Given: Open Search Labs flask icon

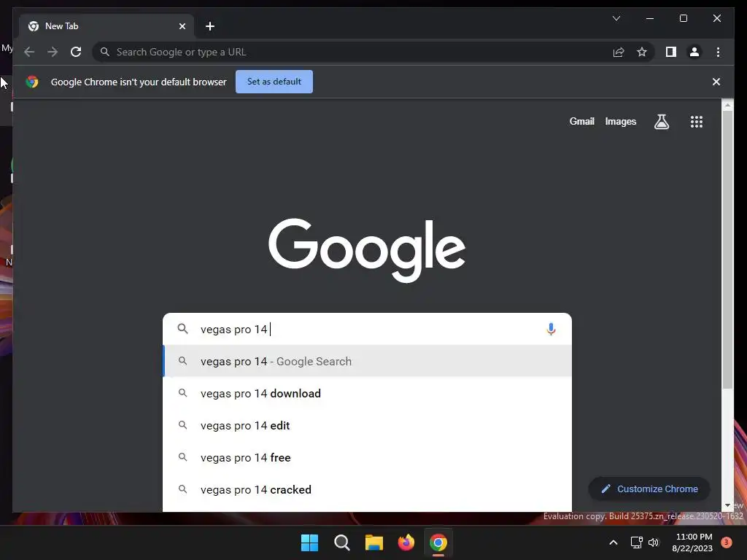Looking at the screenshot, I should [661, 122].
